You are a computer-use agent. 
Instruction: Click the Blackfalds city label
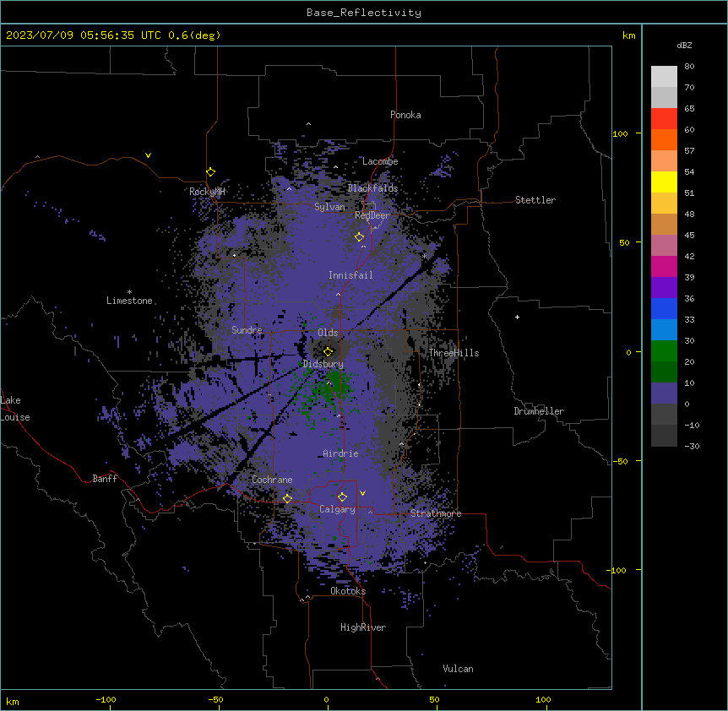(372, 188)
